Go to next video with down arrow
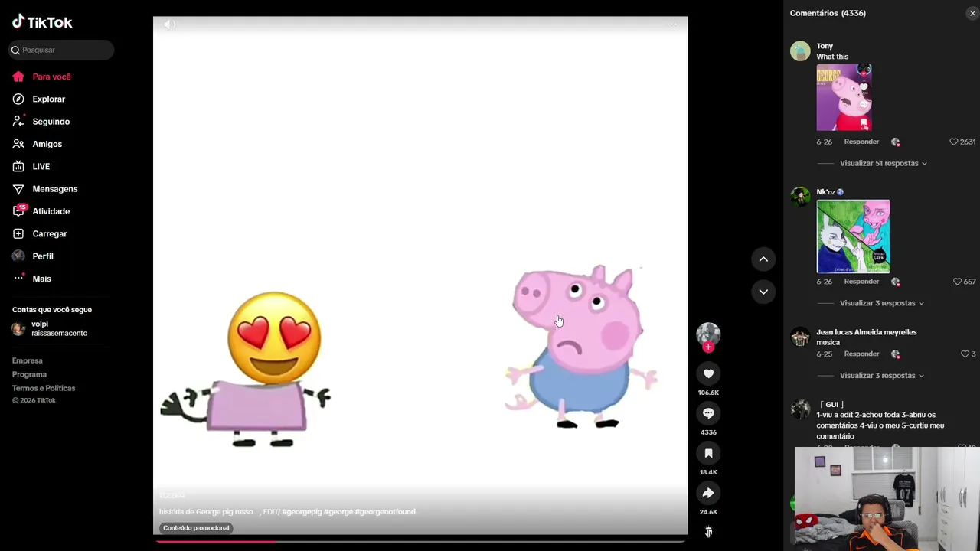This screenshot has height=551, width=980. click(763, 292)
